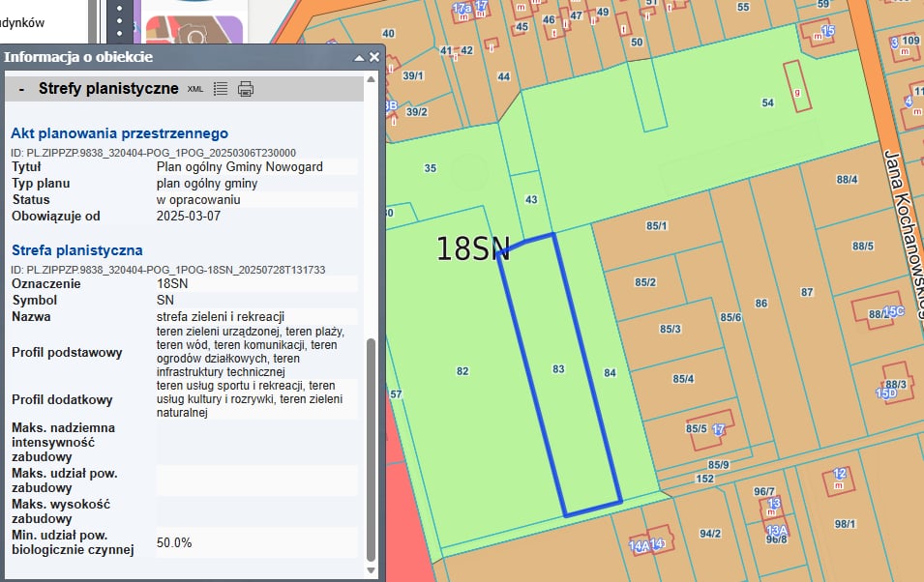Click parcel 54 in the green zone
The image size is (924, 582).
[768, 102]
